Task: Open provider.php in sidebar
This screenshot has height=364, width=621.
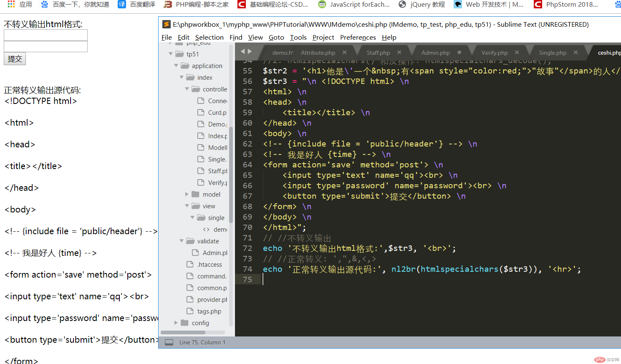Action: click(x=212, y=299)
